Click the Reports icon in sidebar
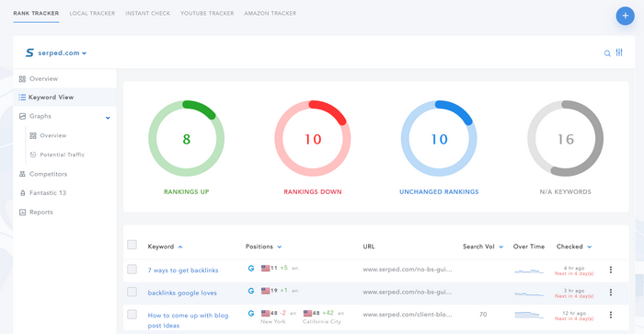644x334 pixels. pyautogui.click(x=22, y=212)
